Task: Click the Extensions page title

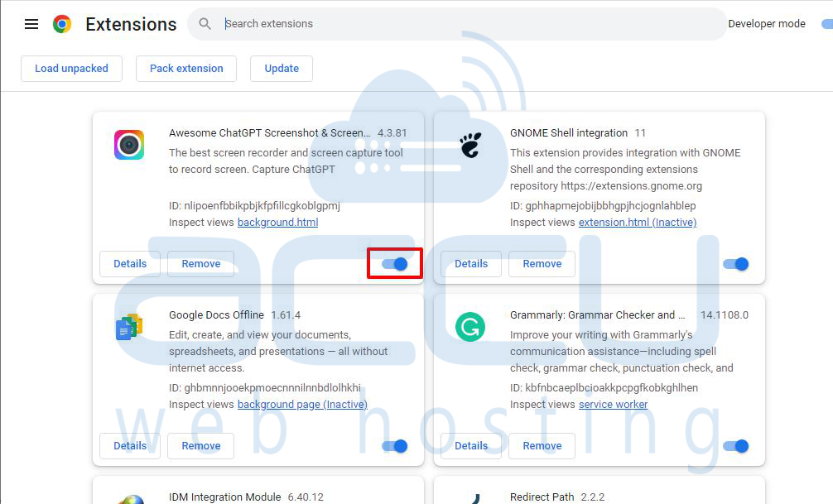Action: pyautogui.click(x=131, y=25)
